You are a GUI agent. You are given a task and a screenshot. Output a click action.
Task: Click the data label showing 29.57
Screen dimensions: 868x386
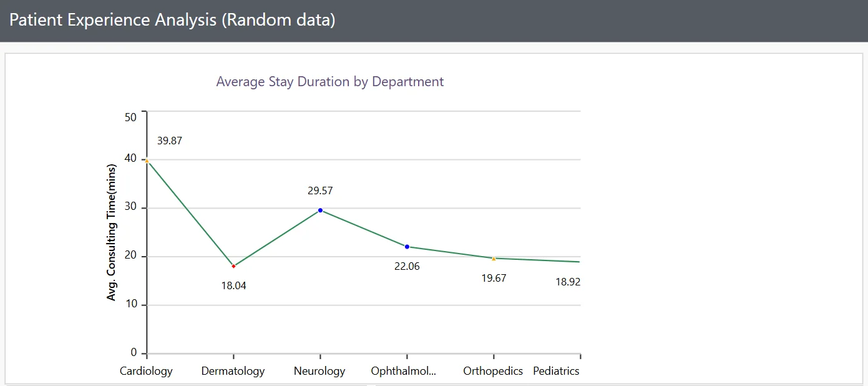(x=319, y=191)
